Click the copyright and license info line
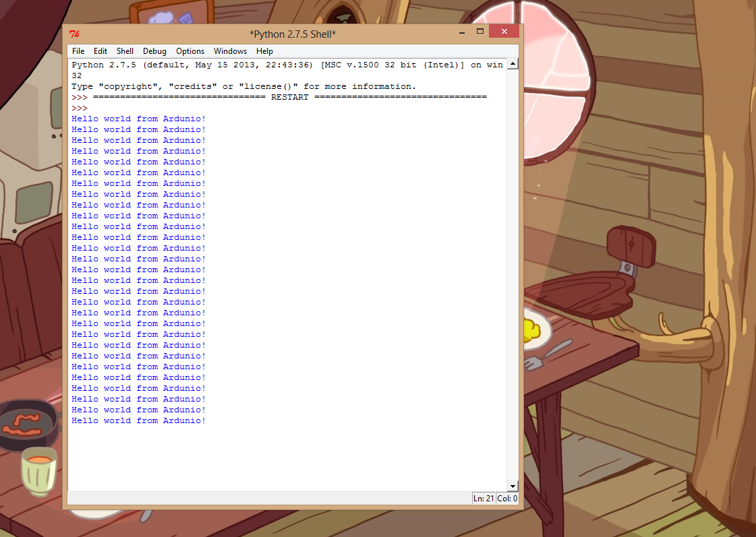This screenshot has width=756, height=537. (243, 86)
